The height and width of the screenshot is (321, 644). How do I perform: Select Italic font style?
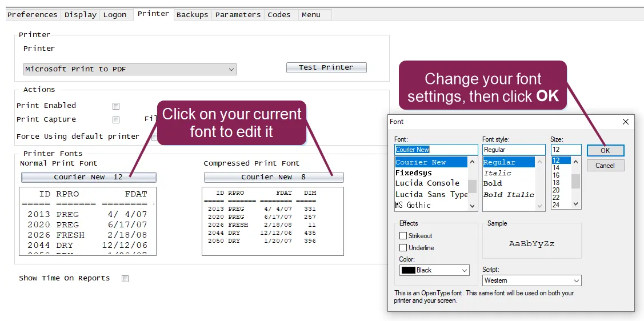tap(509, 173)
